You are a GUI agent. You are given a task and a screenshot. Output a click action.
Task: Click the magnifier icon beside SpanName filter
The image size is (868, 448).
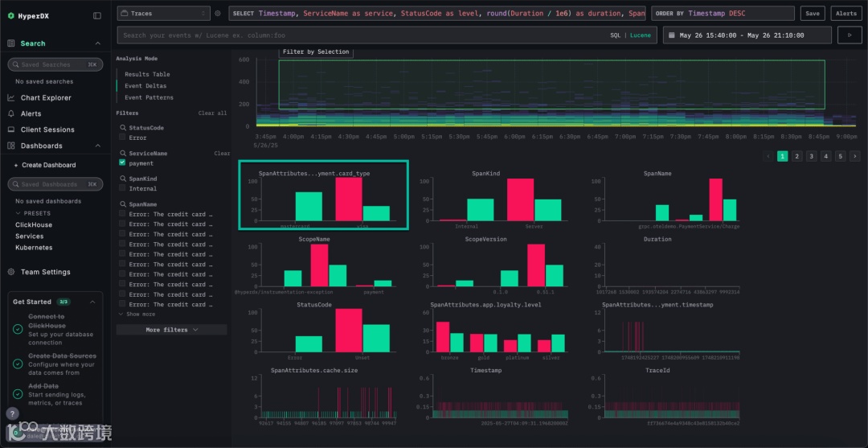click(123, 204)
